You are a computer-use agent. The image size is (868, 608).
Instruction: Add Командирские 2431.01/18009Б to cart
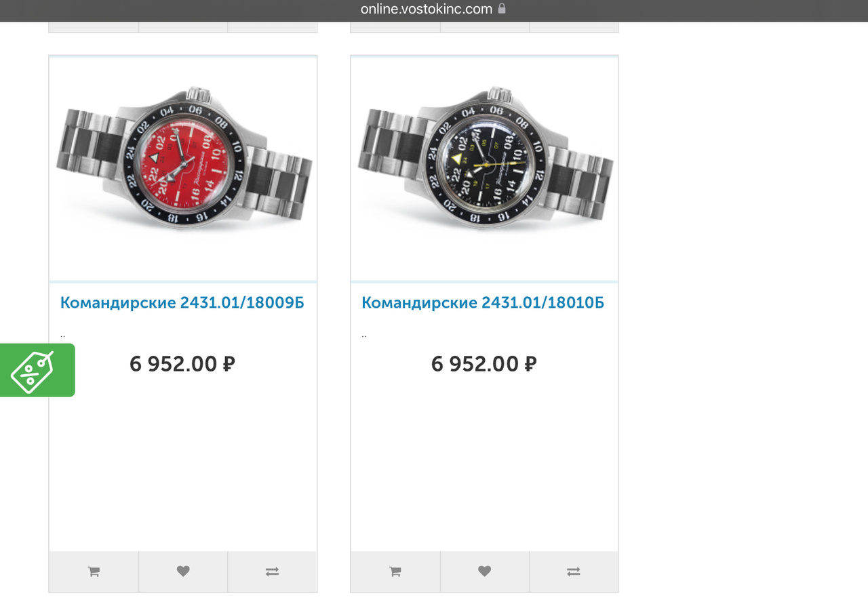[x=94, y=571]
